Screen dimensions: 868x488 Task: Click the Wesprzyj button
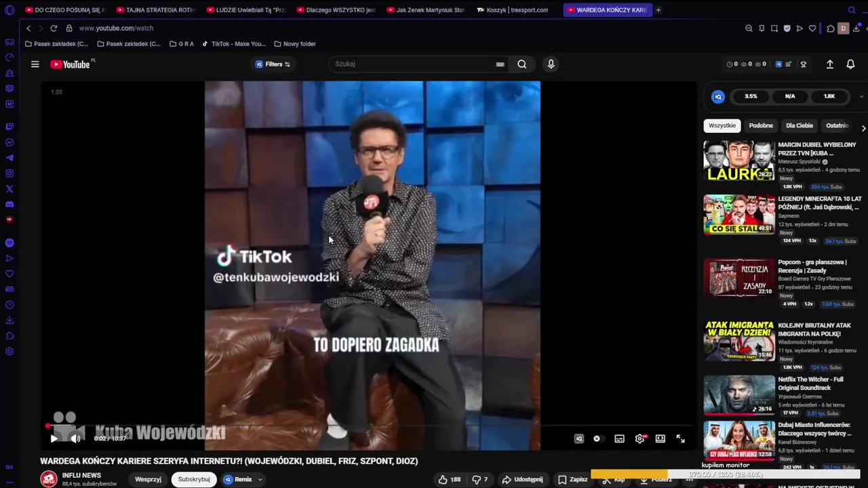(x=148, y=479)
